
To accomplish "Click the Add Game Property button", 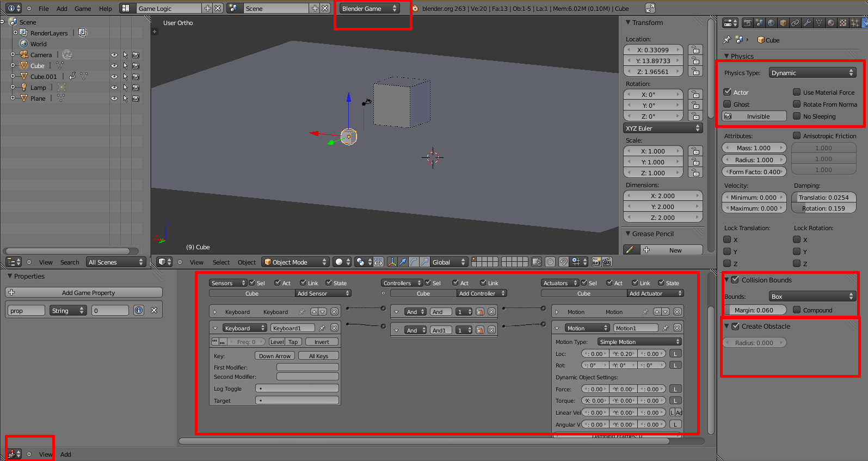I will (x=84, y=292).
